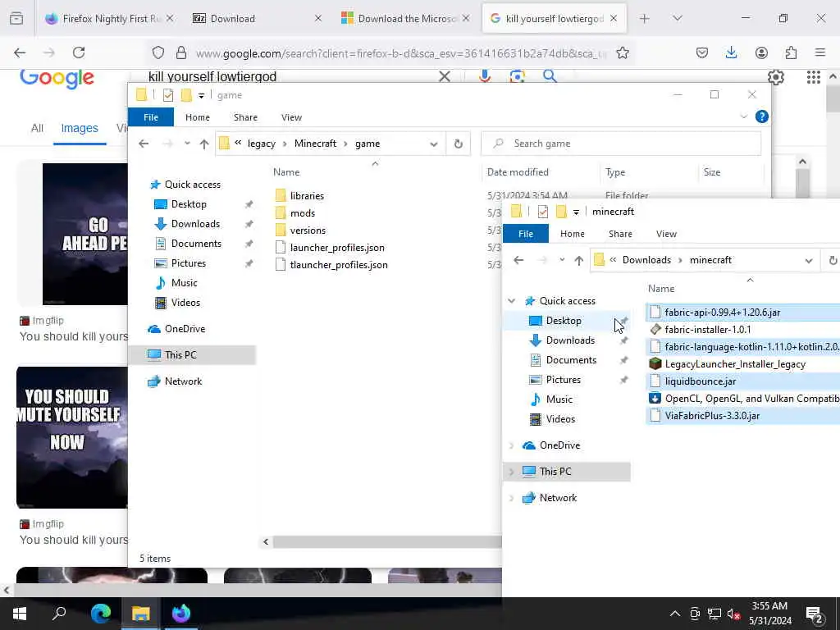Go up one level in minecraft window
The width and height of the screenshot is (840, 630).
[578, 260]
